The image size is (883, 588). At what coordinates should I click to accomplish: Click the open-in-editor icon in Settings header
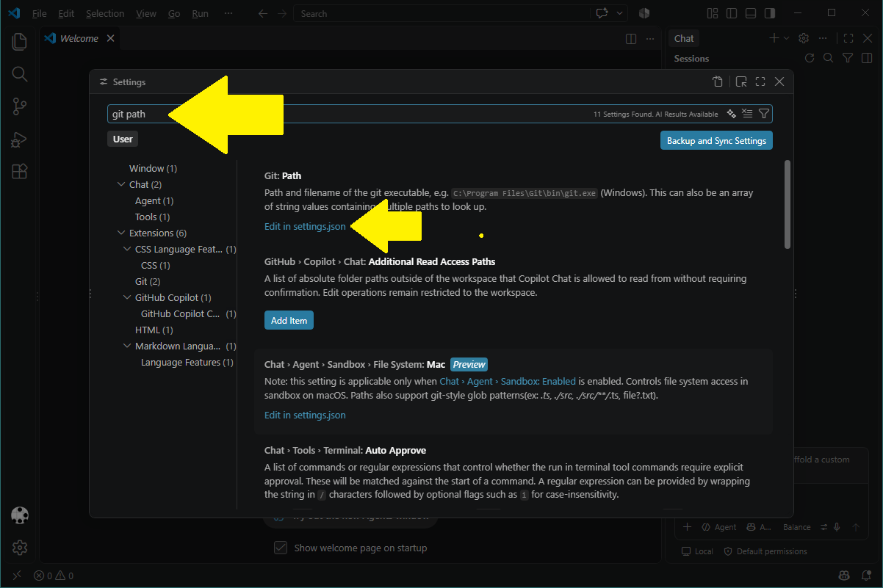741,82
